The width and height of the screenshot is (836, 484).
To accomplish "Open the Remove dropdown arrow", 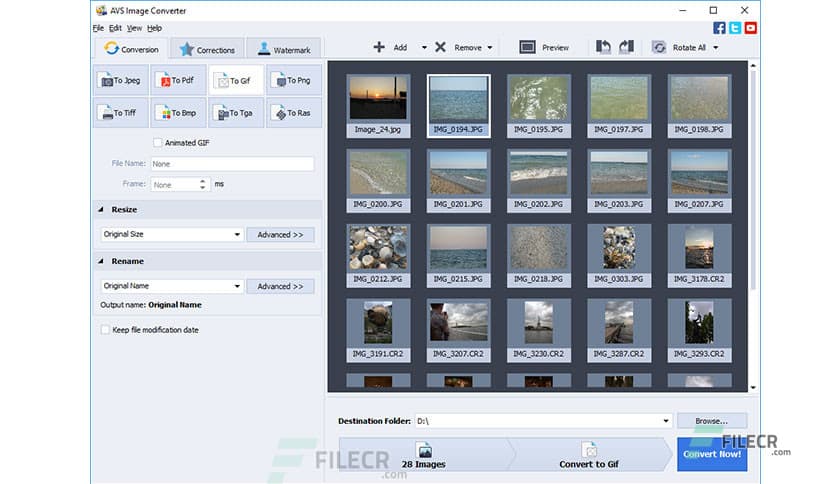I will pos(490,47).
